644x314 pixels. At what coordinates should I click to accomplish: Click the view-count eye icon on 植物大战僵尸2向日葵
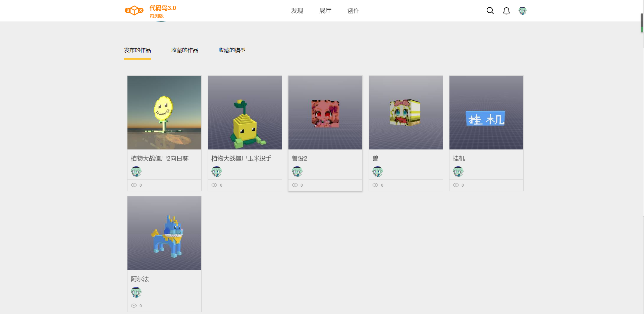click(134, 185)
